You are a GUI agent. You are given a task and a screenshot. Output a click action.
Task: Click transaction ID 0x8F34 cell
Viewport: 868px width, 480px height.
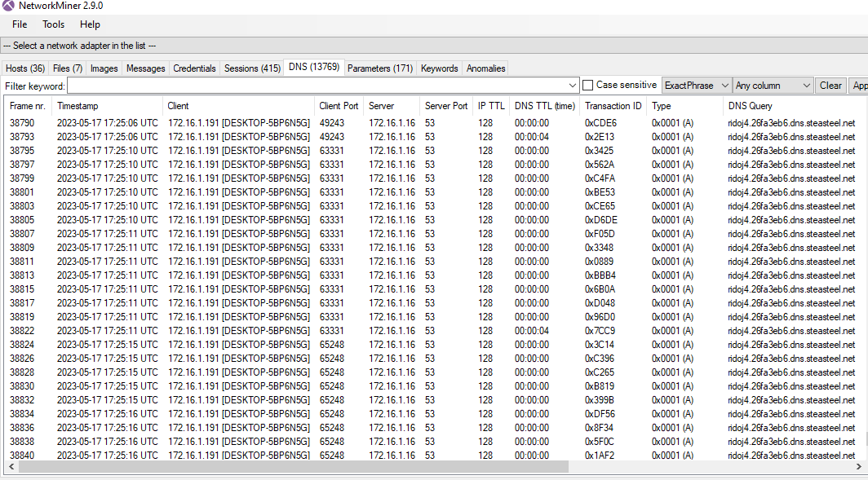[599, 428]
